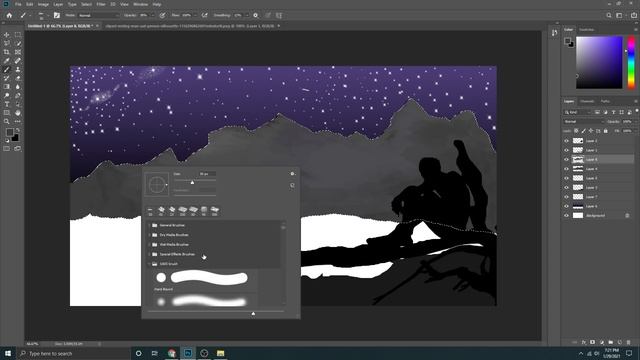Image resolution: width=640 pixels, height=360 pixels.
Task: Open the Filter menu
Action: 101,4
